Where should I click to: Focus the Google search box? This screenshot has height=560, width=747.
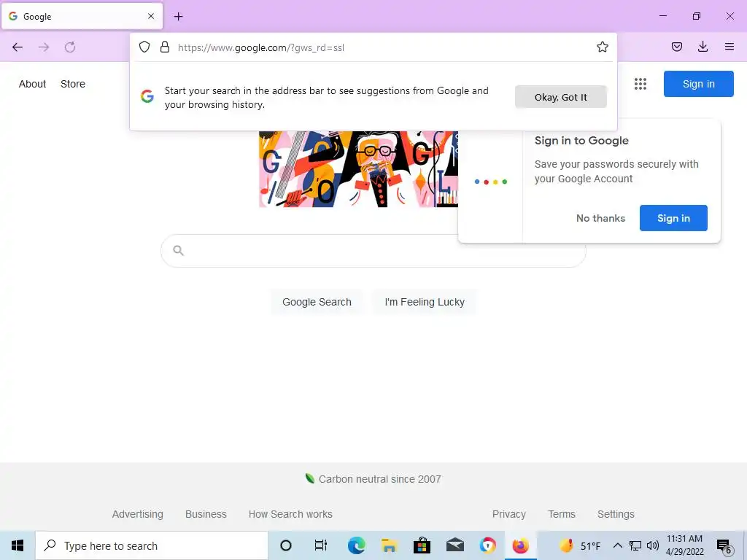coord(373,251)
